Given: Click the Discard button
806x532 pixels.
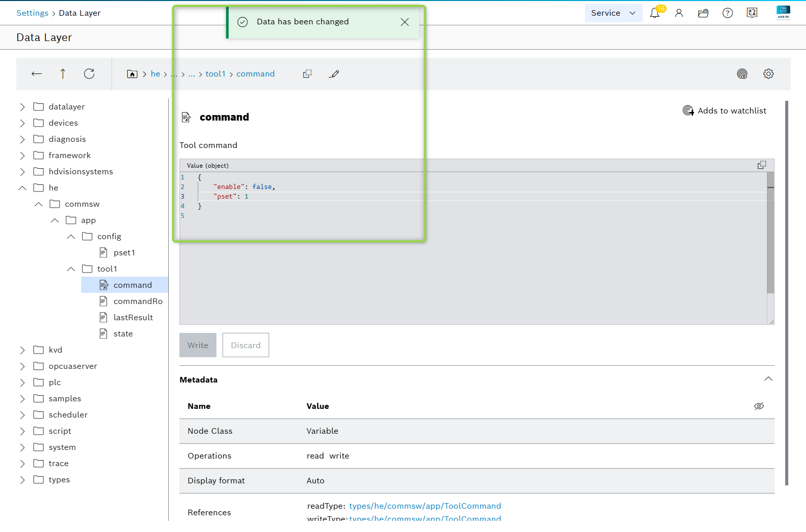Looking at the screenshot, I should coord(245,345).
